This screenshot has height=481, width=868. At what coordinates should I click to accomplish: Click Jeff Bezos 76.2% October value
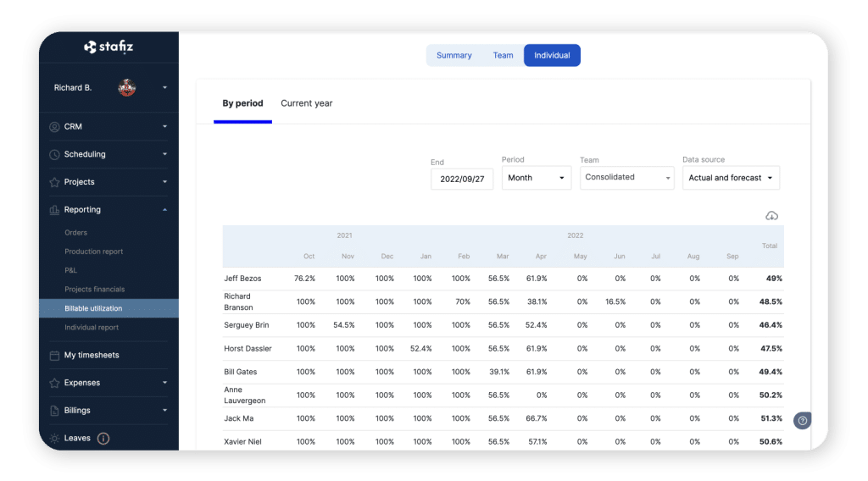coord(304,279)
